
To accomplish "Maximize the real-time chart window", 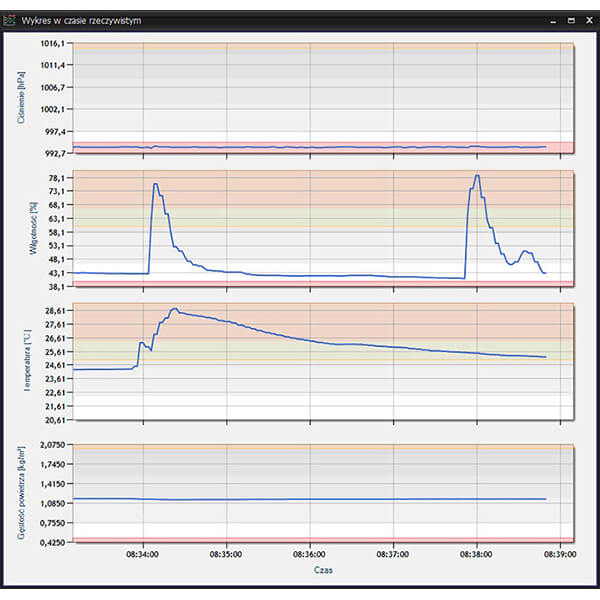I will pyautogui.click(x=570, y=20).
